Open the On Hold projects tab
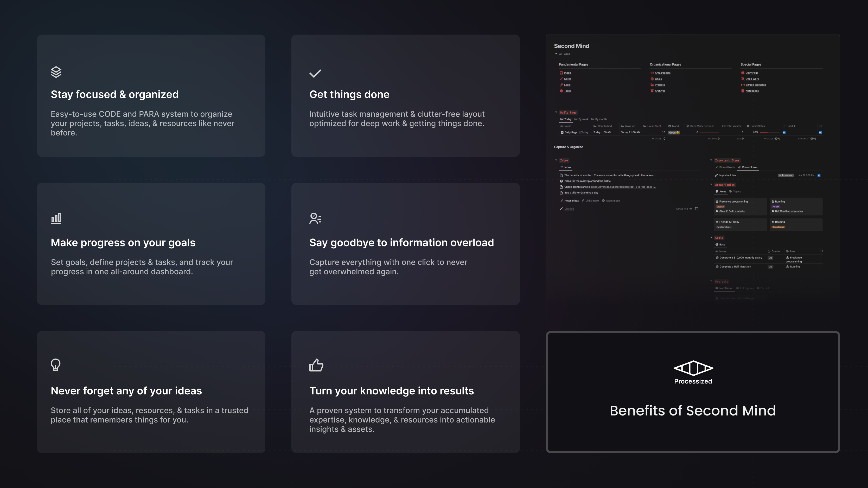This screenshot has height=488, width=868. click(764, 288)
